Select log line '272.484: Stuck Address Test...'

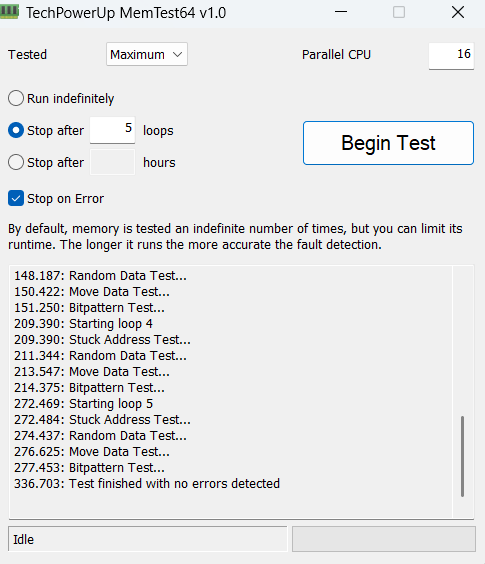coord(102,420)
